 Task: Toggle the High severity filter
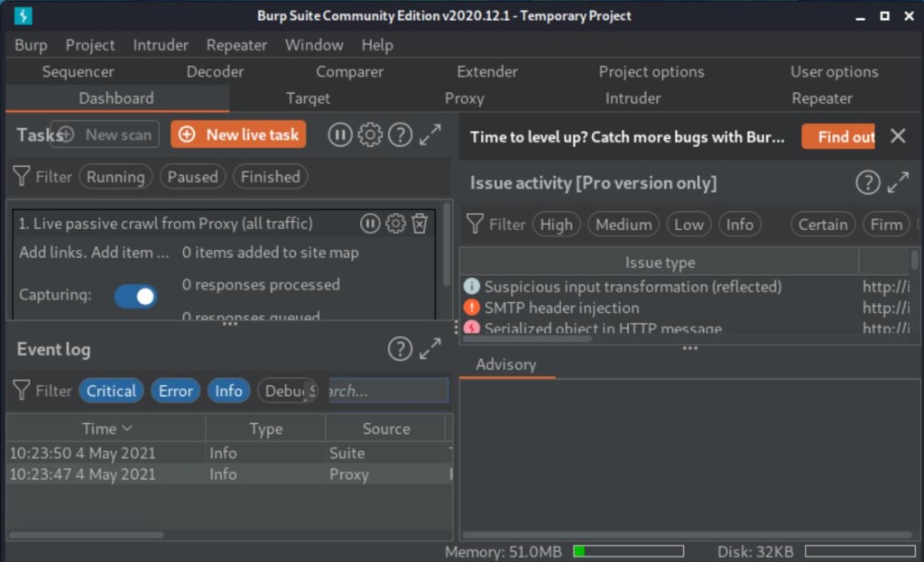[x=556, y=225]
